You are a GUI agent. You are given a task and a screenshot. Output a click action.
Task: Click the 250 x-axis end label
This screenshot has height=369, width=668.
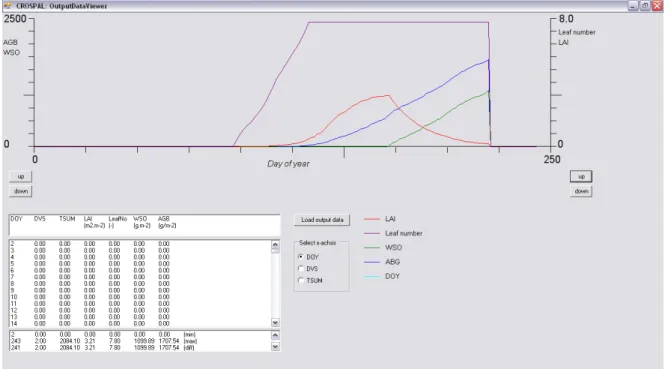[x=552, y=159]
